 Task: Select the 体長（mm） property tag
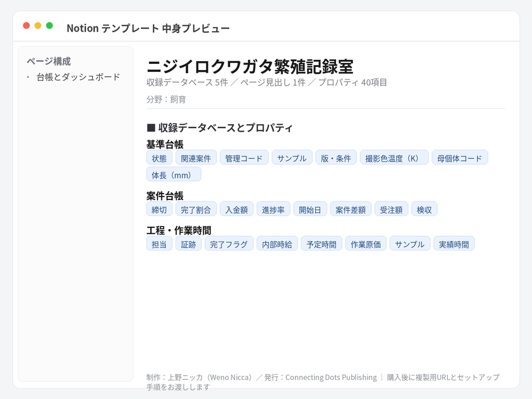[174, 175]
